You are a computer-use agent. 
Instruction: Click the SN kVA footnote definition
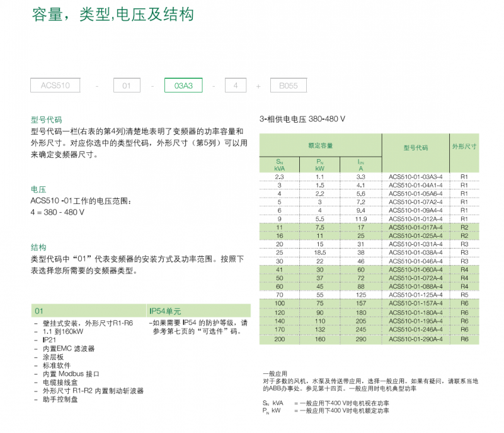(326, 403)
